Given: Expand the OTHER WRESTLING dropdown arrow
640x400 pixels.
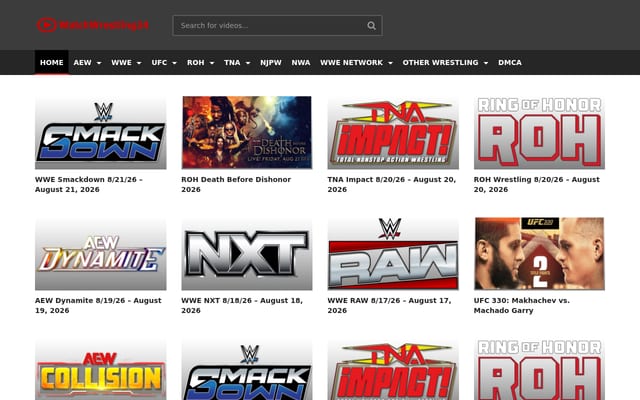Looking at the screenshot, I should pos(486,63).
